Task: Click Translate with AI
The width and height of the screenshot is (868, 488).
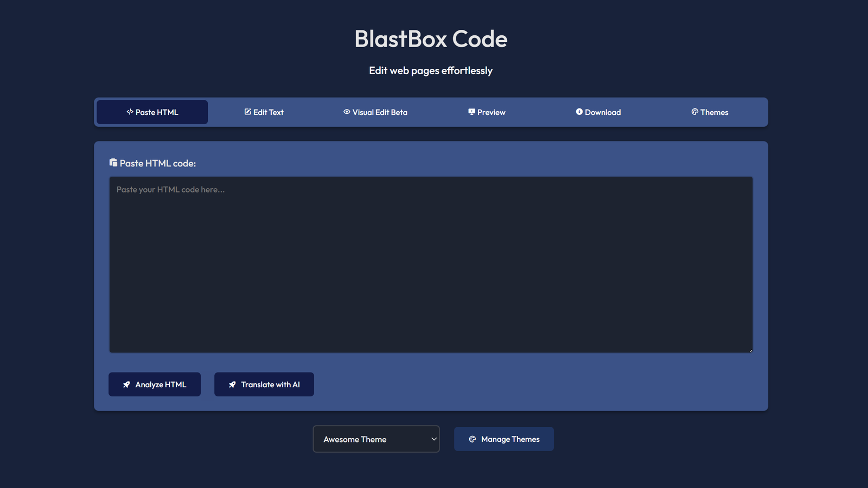Action: (264, 384)
